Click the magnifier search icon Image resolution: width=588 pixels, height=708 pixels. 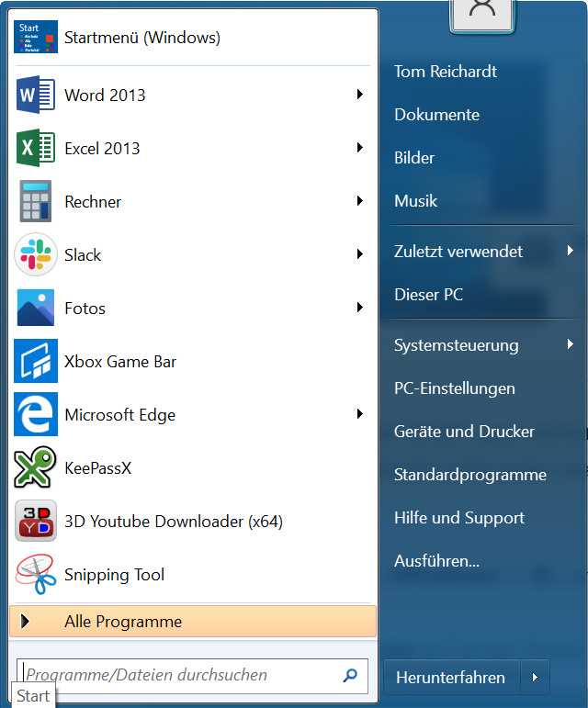click(350, 676)
